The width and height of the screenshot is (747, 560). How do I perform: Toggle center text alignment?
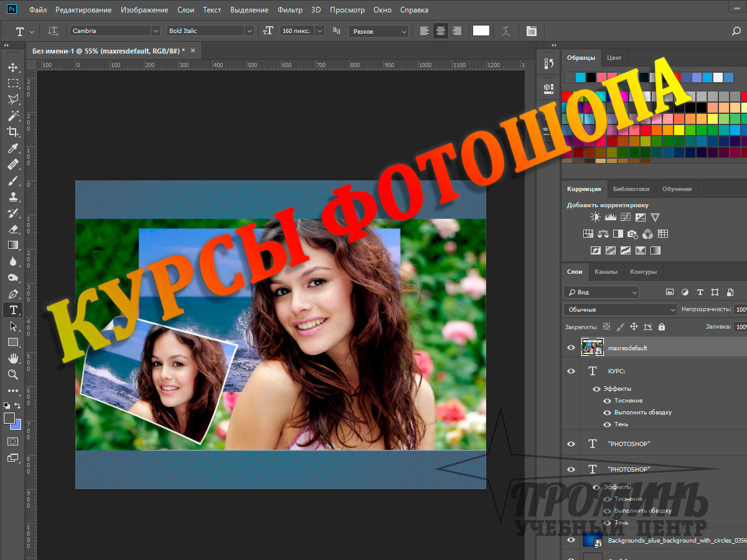coord(441,30)
